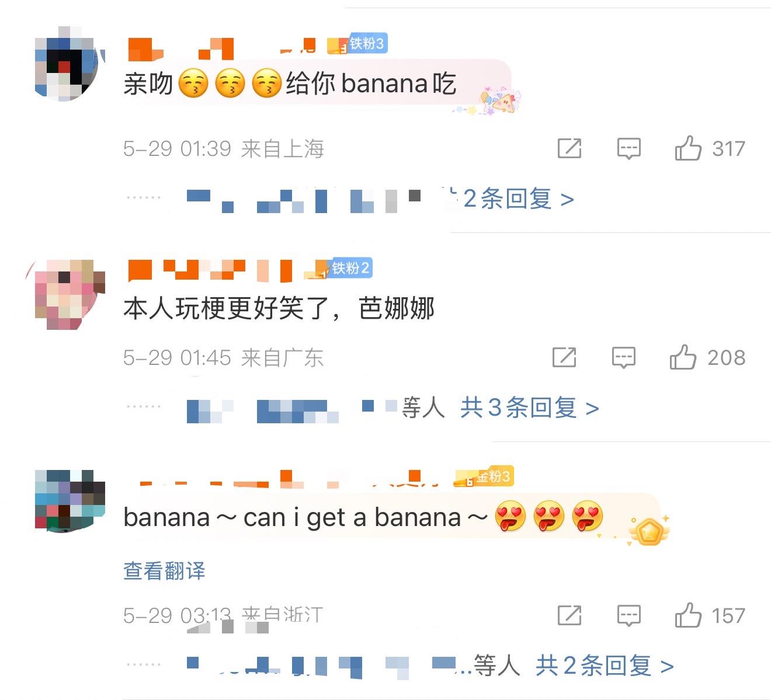This screenshot has width=771, height=700.
Task: Open the first commenter's avatar
Action: coord(67,64)
